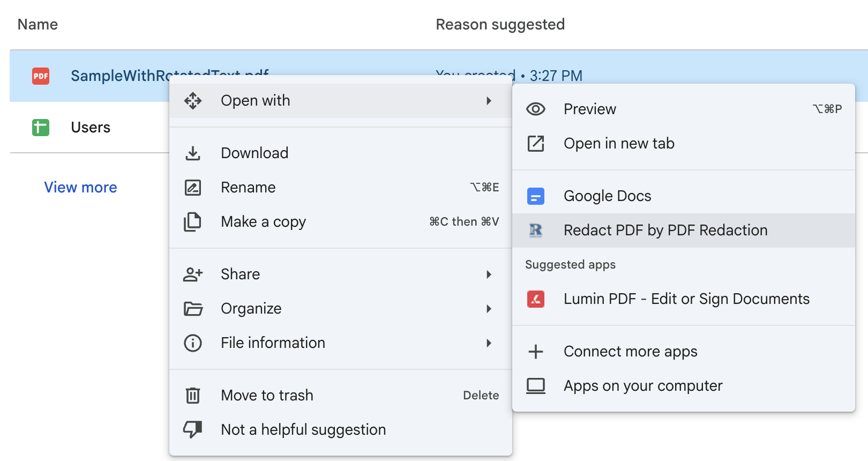Click the Open in new tab icon
Image resolution: width=868 pixels, height=461 pixels.
[x=536, y=144]
